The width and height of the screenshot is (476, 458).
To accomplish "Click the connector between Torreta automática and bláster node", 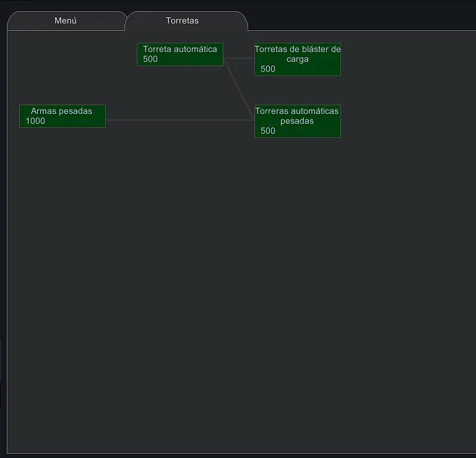I will coord(239,58).
